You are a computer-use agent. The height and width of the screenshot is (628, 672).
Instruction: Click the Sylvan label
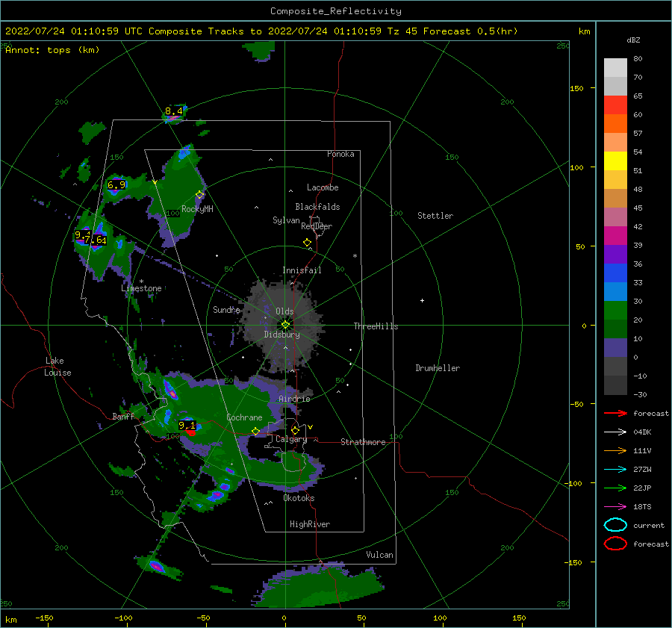286,220
